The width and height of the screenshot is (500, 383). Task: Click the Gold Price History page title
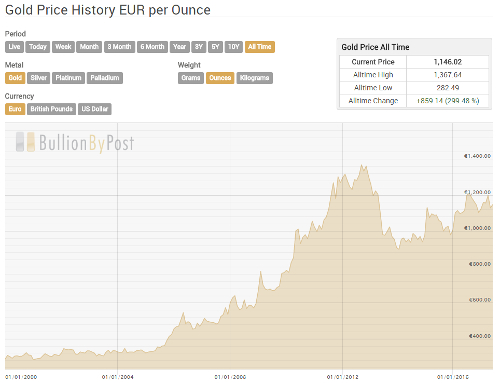point(108,10)
